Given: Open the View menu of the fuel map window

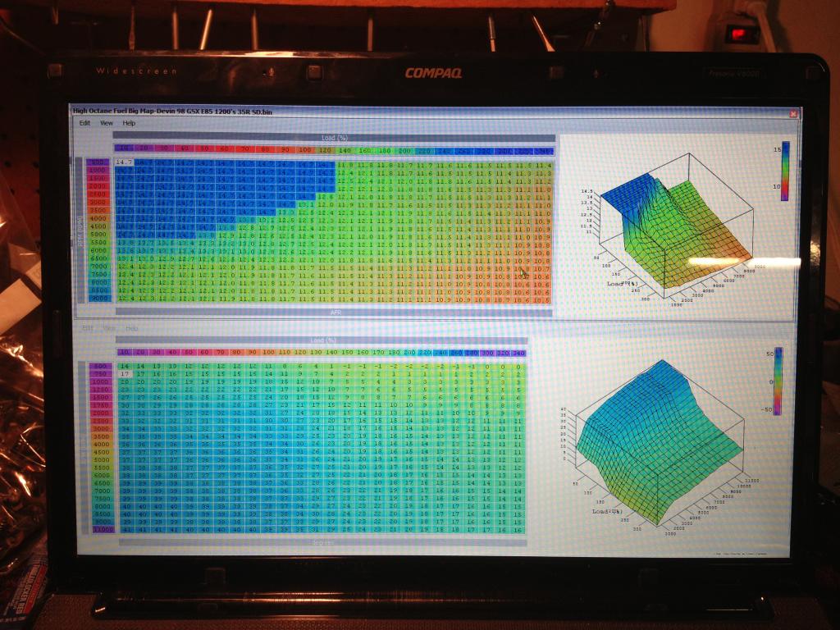Looking at the screenshot, I should [106, 123].
